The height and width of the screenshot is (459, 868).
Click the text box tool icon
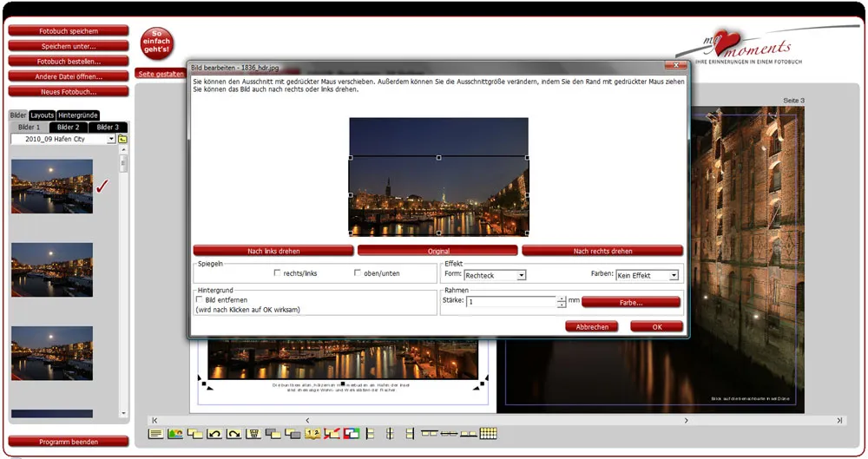point(155,433)
